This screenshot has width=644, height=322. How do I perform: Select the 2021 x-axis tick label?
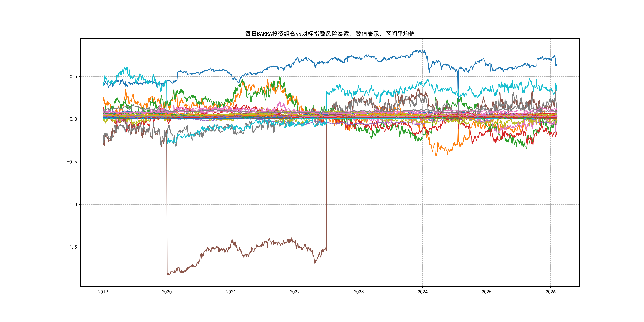coord(231,292)
